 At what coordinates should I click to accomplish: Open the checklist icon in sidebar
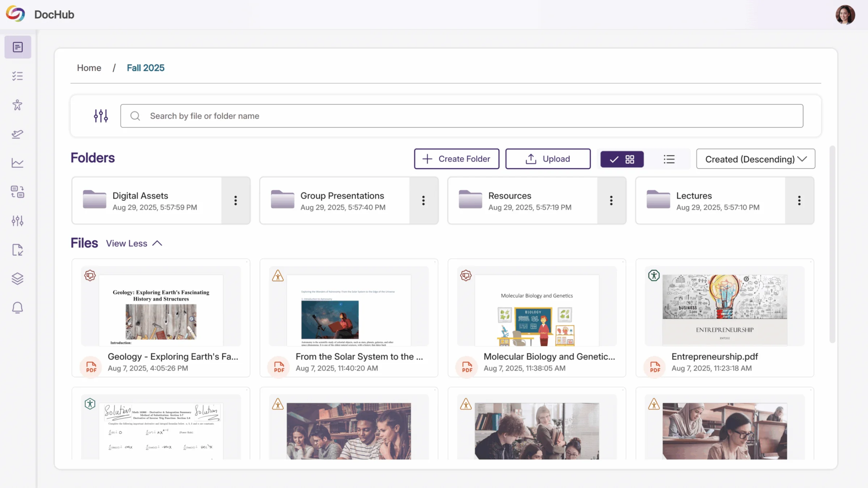coord(17,76)
